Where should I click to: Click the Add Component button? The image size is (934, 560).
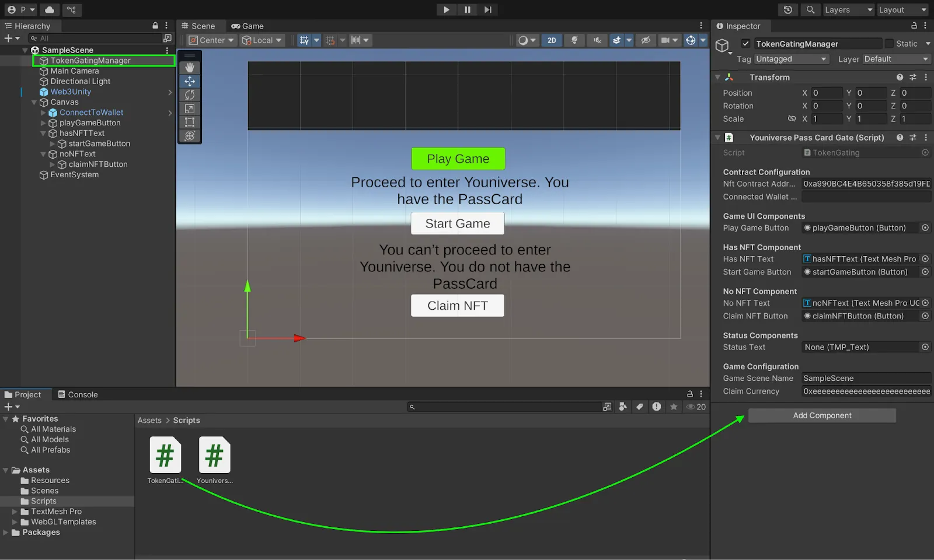822,415
